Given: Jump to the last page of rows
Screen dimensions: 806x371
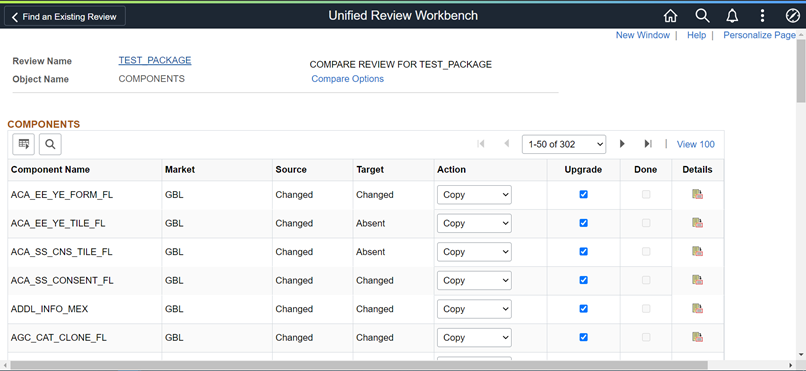Looking at the screenshot, I should point(648,144).
